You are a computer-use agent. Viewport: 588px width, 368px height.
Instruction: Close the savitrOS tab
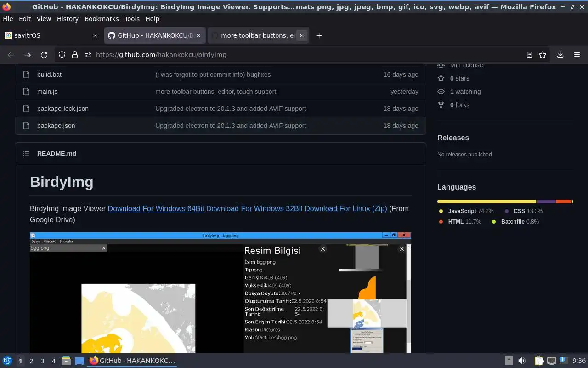(x=95, y=35)
